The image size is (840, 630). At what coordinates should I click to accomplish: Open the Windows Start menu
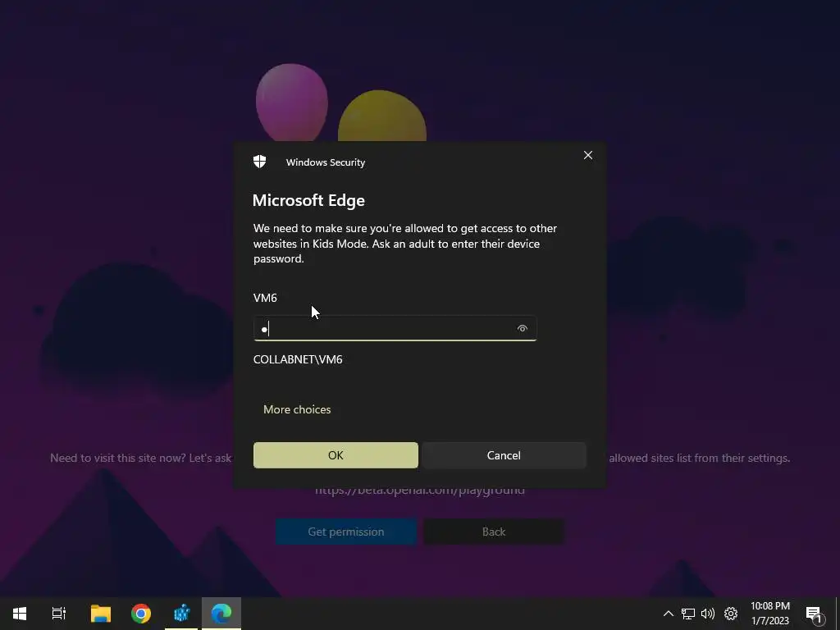pos(20,614)
